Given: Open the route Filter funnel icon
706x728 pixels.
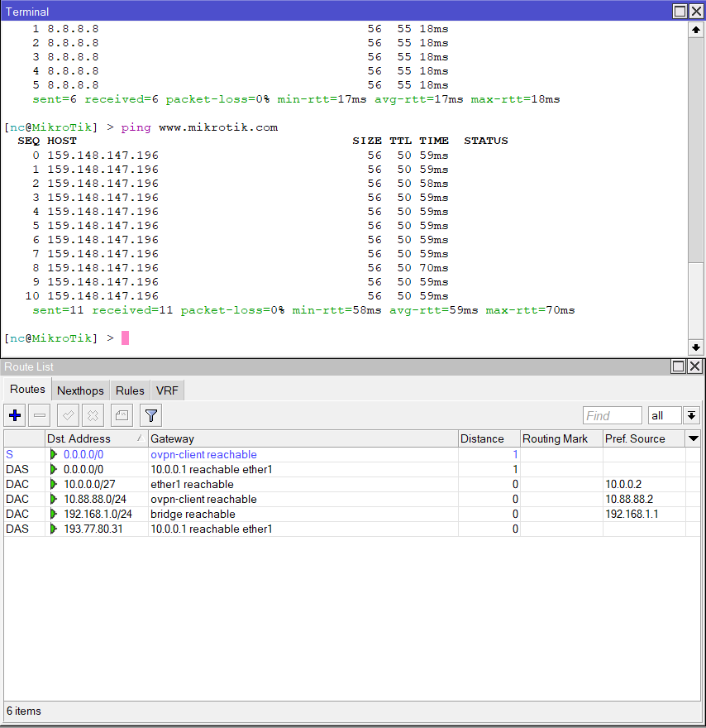Looking at the screenshot, I should pos(150,415).
